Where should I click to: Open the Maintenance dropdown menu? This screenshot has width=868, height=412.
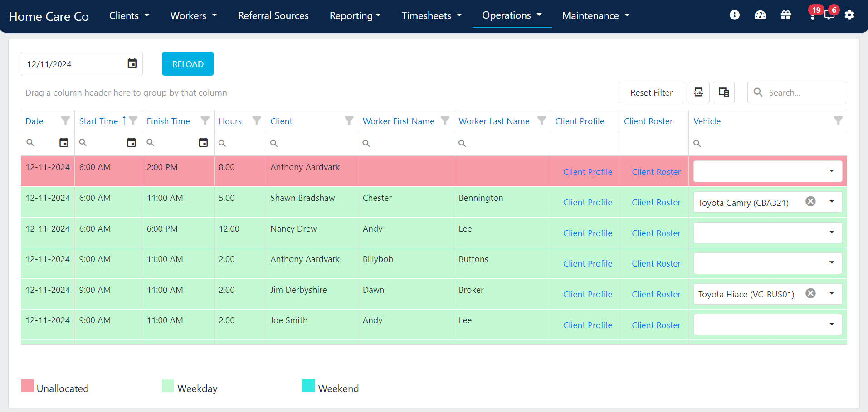pos(596,15)
